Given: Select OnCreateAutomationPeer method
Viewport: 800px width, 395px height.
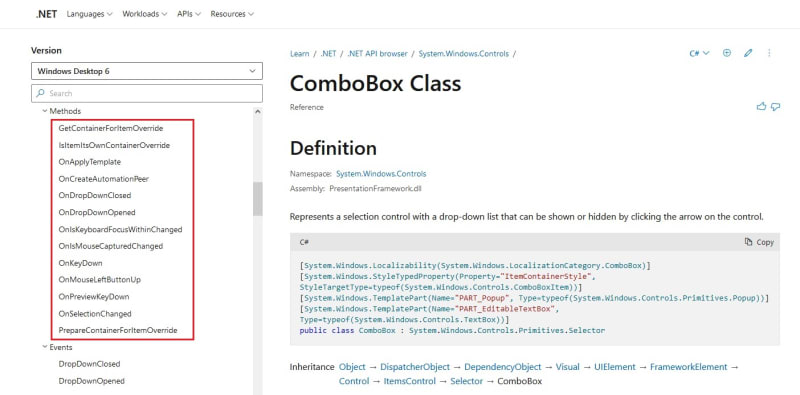Looking at the screenshot, I should click(104, 179).
